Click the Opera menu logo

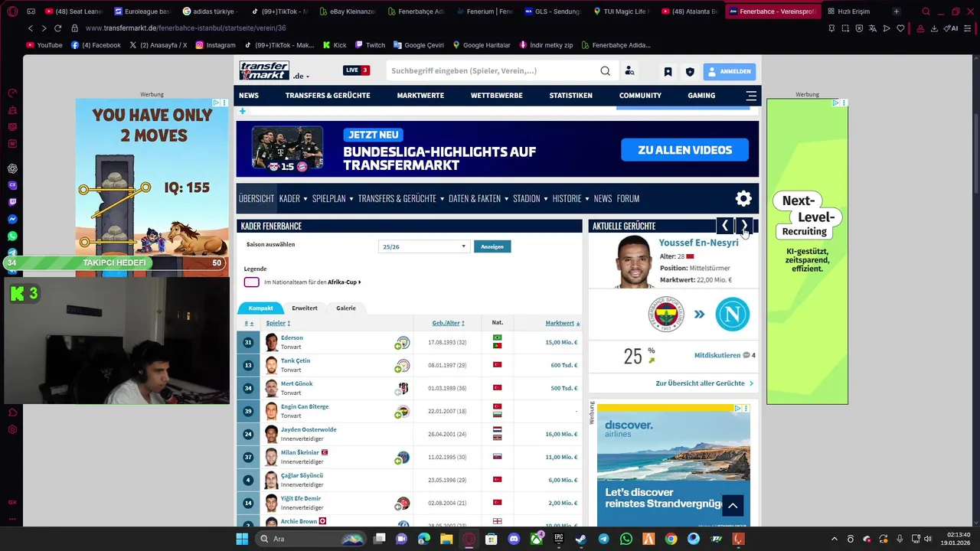coord(12,11)
